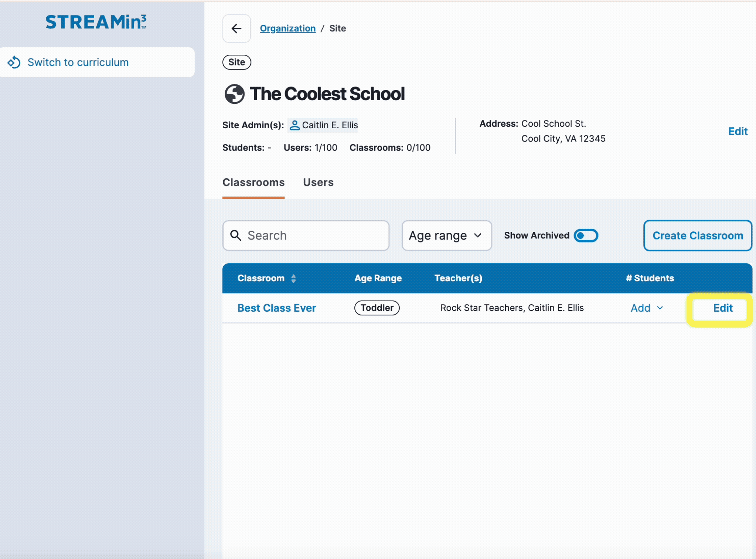
Task: Toggle the Show Archived switch
Action: click(x=586, y=236)
